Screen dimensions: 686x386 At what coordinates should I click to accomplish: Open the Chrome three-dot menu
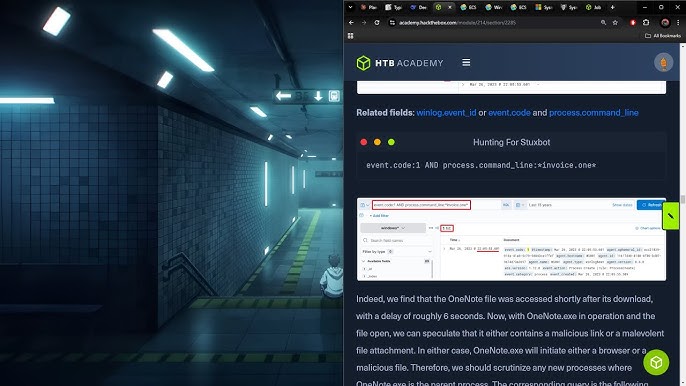pyautogui.click(x=679, y=22)
